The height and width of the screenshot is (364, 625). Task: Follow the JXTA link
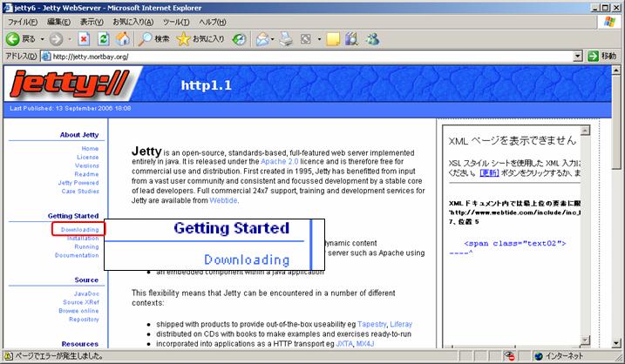coord(344,344)
